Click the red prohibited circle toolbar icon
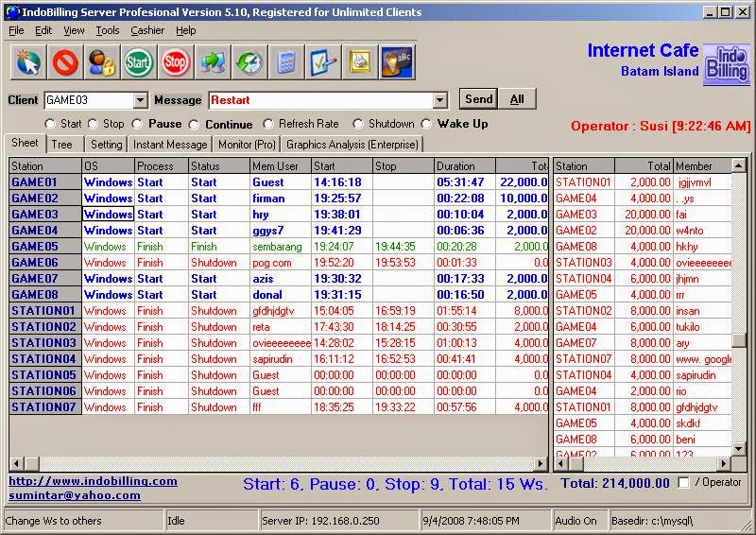756x535 pixels. tap(65, 62)
